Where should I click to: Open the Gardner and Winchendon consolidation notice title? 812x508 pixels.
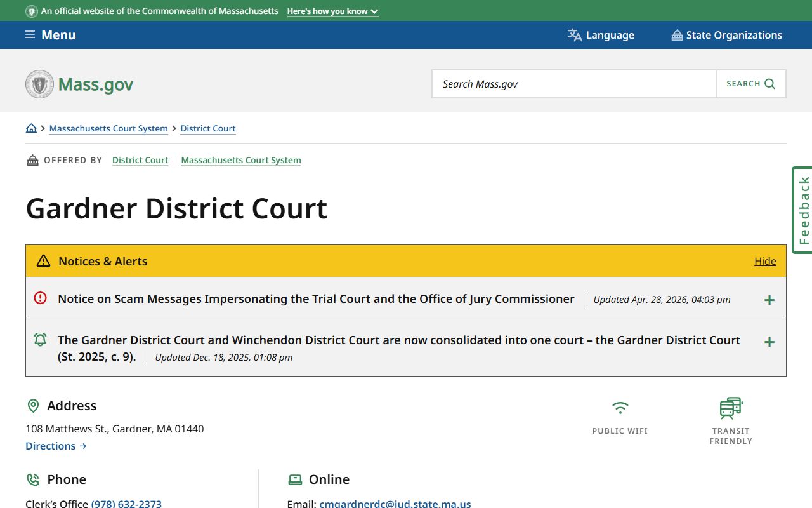[x=399, y=348]
